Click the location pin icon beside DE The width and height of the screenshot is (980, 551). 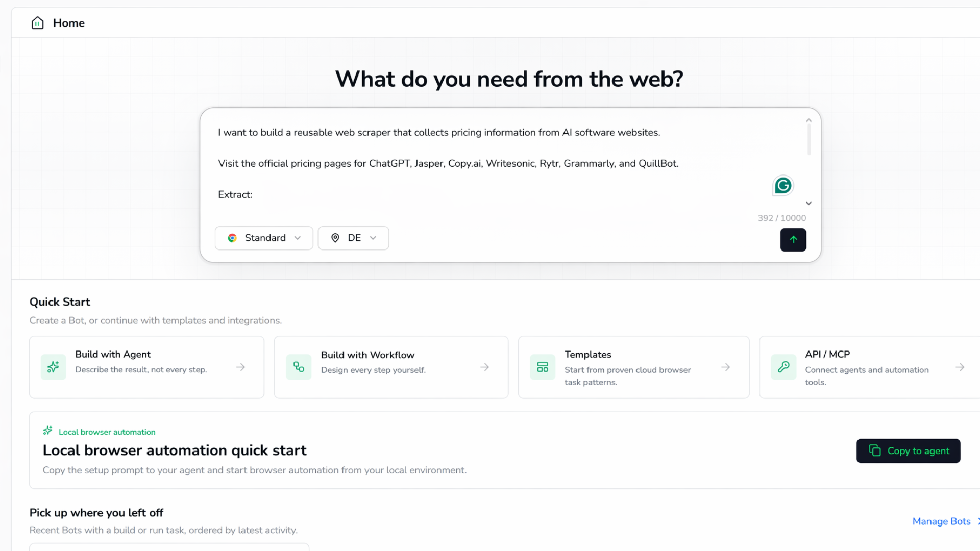click(335, 238)
